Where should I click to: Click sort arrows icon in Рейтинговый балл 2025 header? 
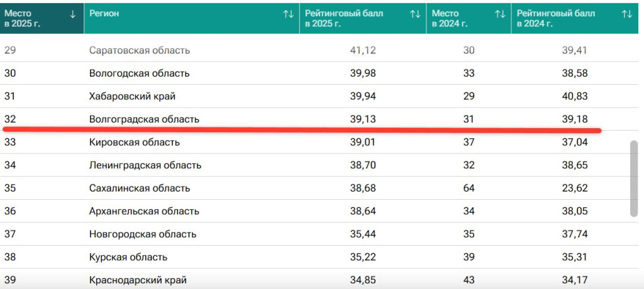(415, 14)
